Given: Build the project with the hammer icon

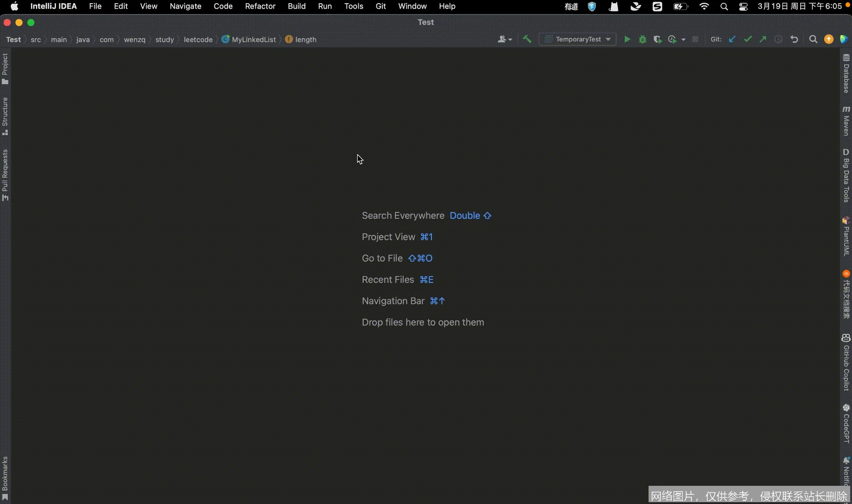Looking at the screenshot, I should [x=527, y=39].
